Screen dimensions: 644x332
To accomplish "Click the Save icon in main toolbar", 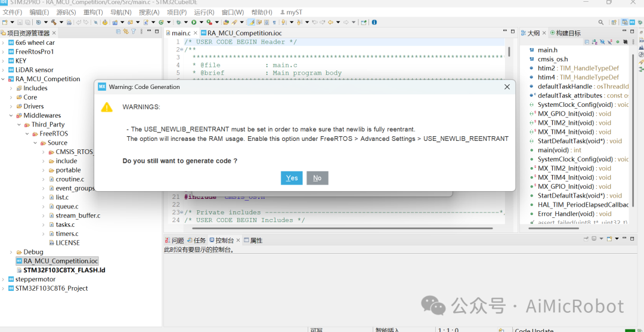I will click(20, 22).
